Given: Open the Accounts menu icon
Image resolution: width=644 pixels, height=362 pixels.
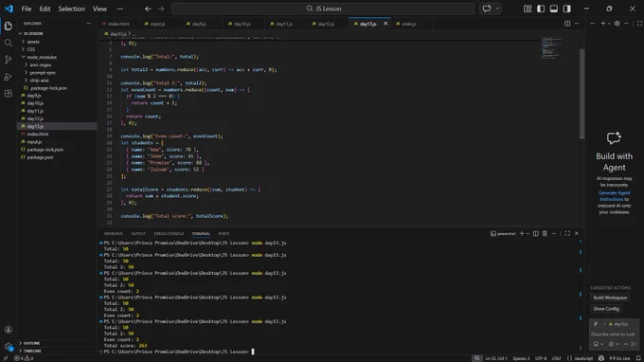Looking at the screenshot, I should pos(9,330).
